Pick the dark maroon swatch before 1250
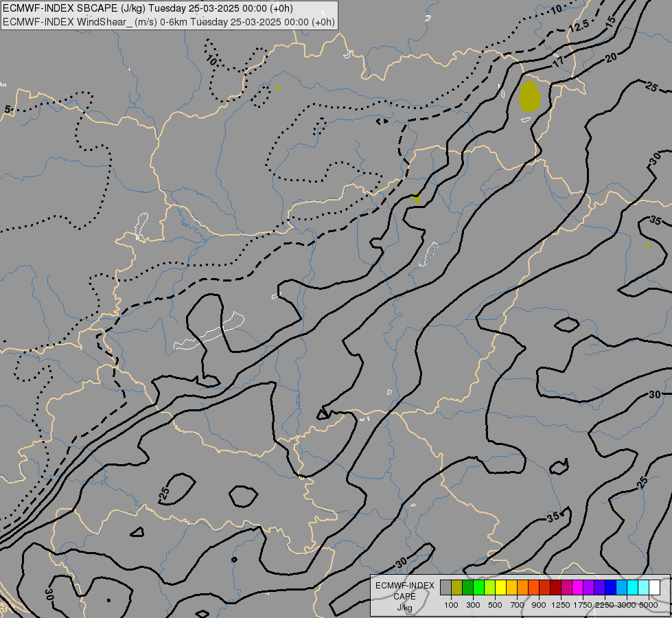 [556, 588]
